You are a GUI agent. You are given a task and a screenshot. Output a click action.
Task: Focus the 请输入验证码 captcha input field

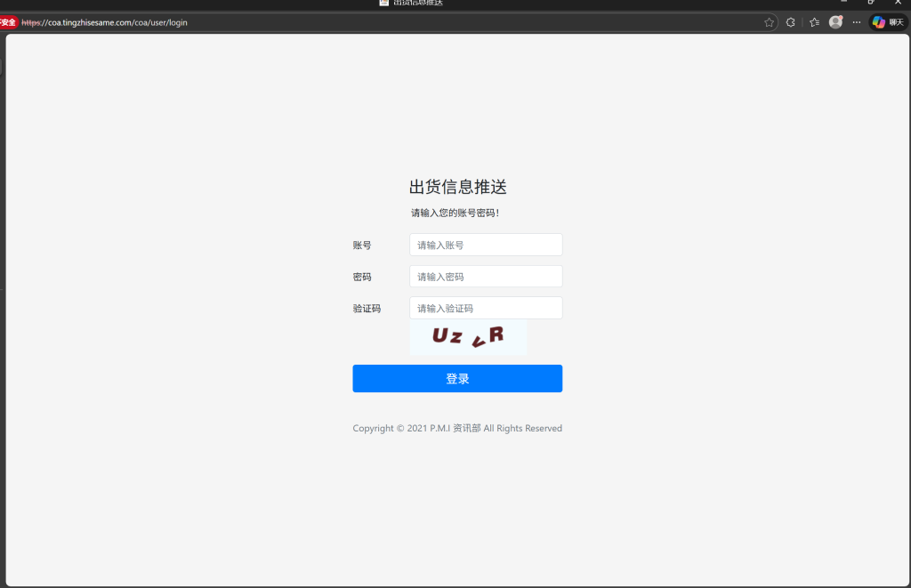pos(486,308)
